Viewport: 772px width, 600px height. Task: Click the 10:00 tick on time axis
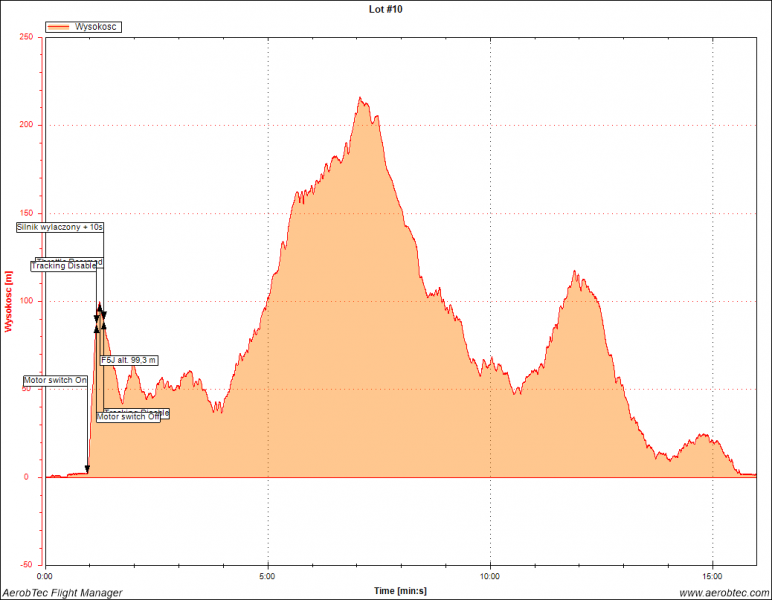(x=490, y=577)
